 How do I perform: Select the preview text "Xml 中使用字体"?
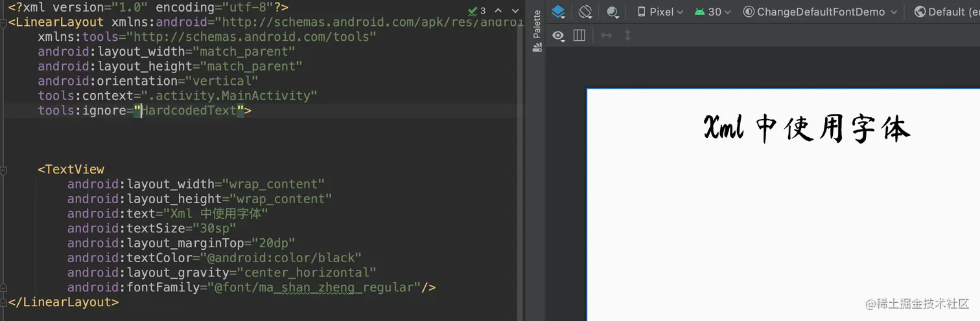tap(807, 128)
